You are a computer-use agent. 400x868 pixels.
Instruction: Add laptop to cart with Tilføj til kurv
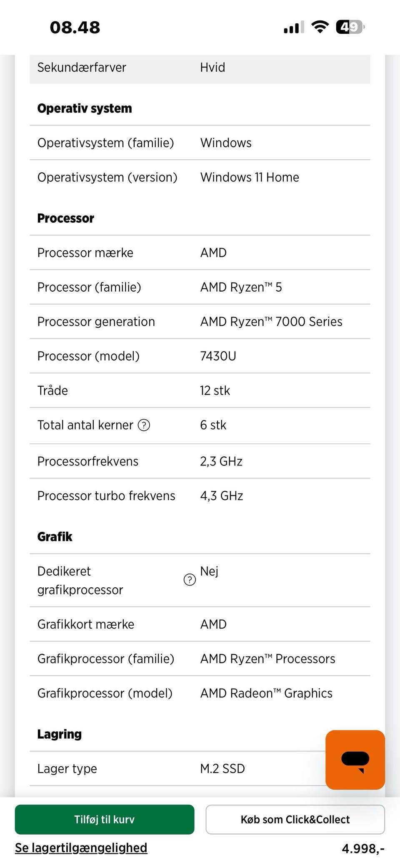tap(105, 819)
